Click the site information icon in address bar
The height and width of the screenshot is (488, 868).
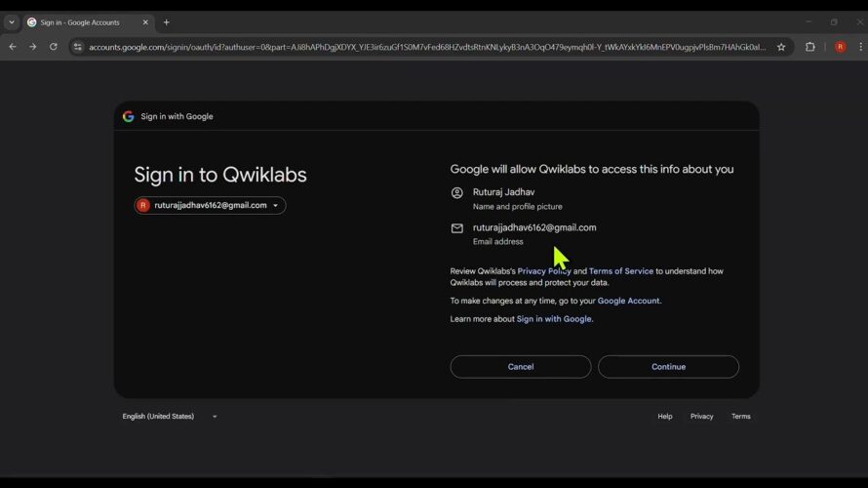coord(78,47)
